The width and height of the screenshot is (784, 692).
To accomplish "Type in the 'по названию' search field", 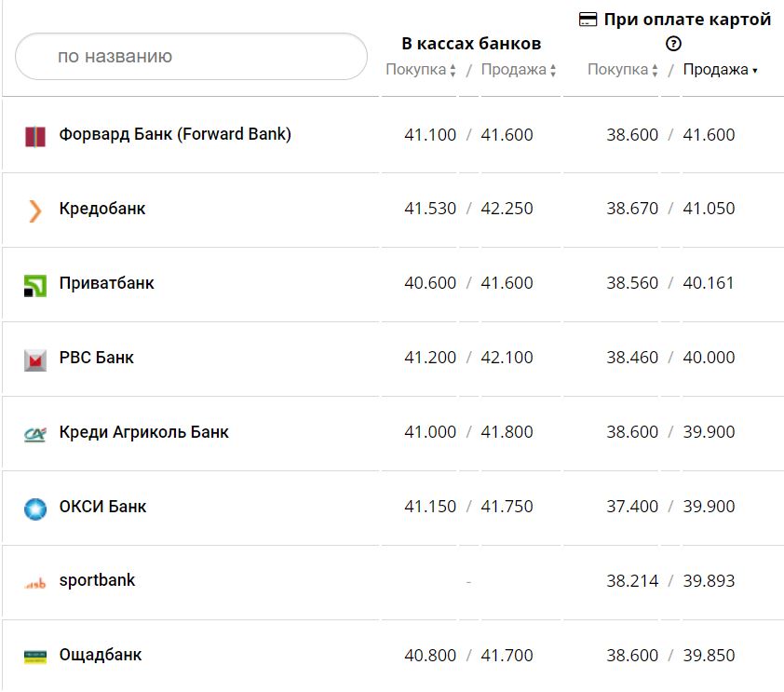I will click(x=191, y=57).
